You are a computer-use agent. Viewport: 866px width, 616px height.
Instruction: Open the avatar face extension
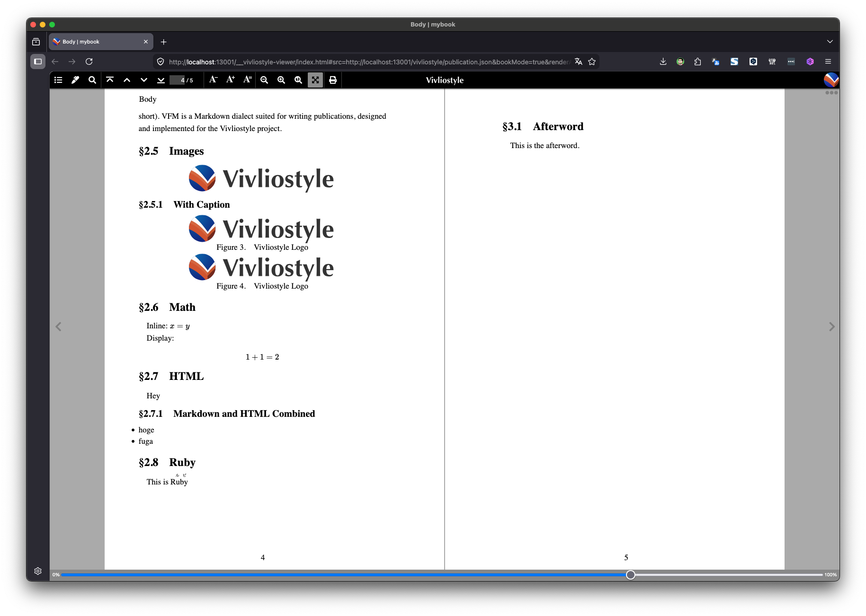[680, 62]
